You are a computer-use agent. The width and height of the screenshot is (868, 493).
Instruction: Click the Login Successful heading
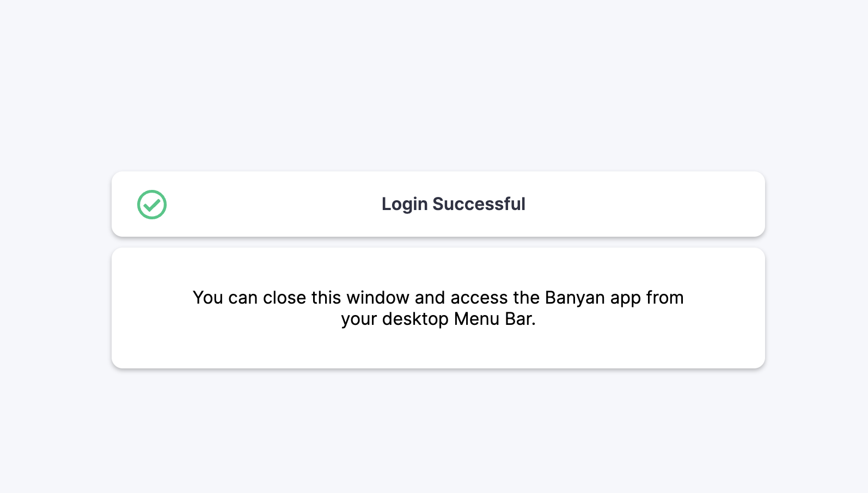[453, 204]
